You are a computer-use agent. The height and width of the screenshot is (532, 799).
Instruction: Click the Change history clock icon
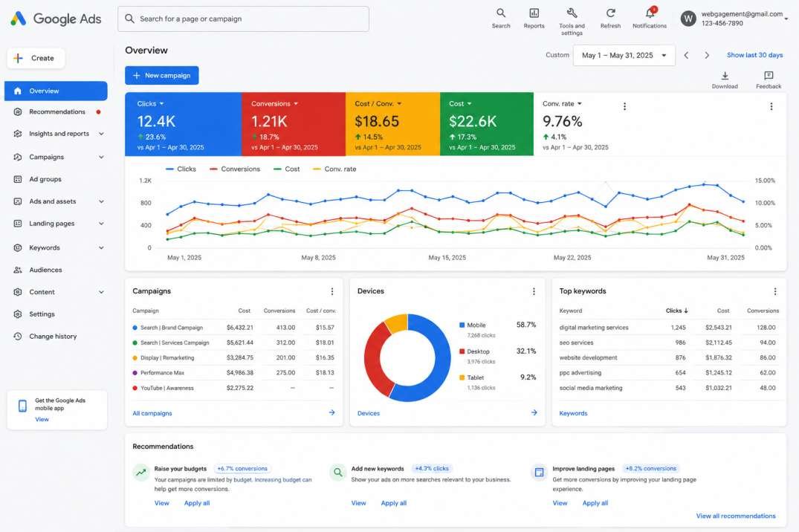point(18,337)
